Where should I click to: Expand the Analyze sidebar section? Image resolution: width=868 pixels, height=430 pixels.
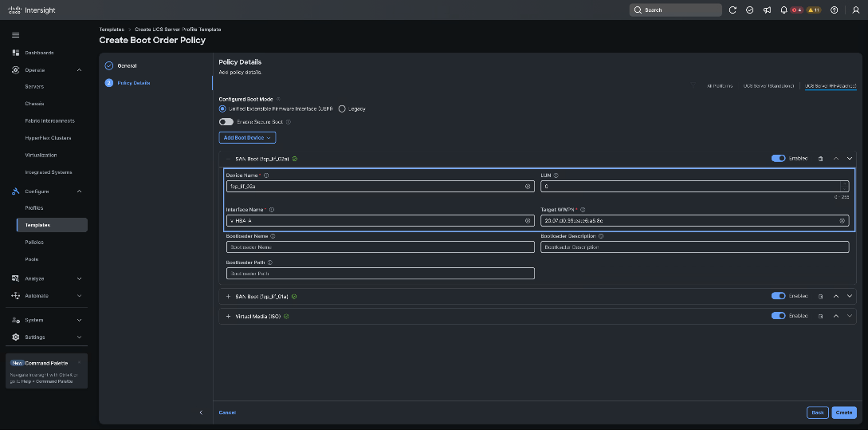[79, 278]
